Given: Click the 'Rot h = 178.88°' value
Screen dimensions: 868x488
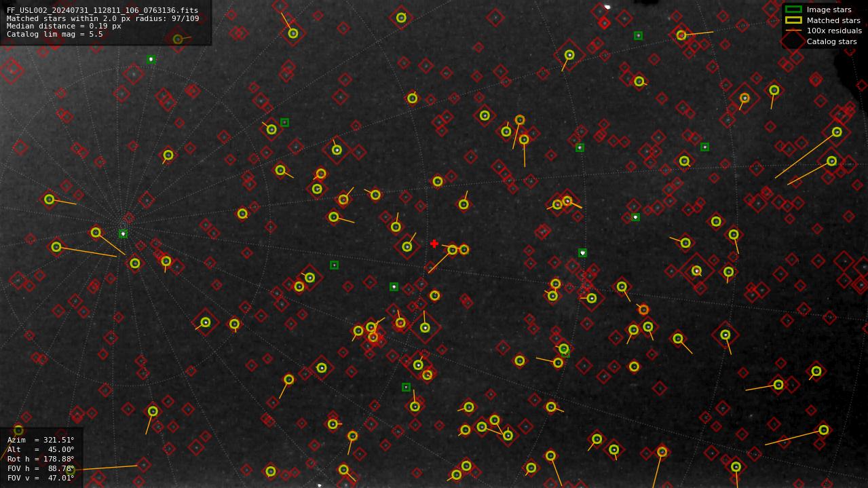Looking at the screenshot, I should tap(41, 459).
